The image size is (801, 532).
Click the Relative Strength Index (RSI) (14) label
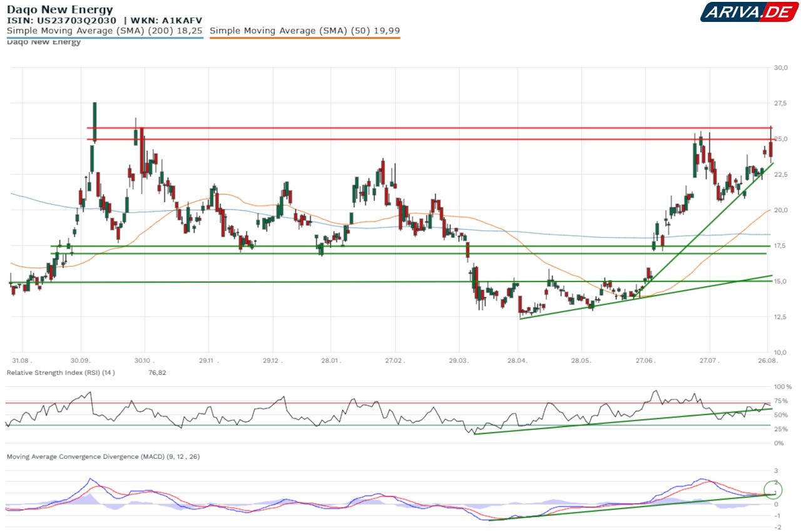[x=61, y=373]
